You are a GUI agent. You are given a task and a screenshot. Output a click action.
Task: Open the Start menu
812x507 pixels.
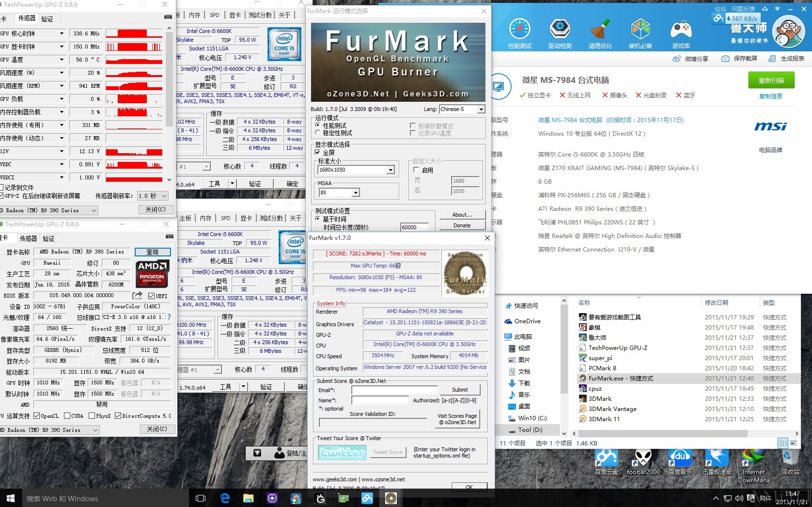pos(11,498)
